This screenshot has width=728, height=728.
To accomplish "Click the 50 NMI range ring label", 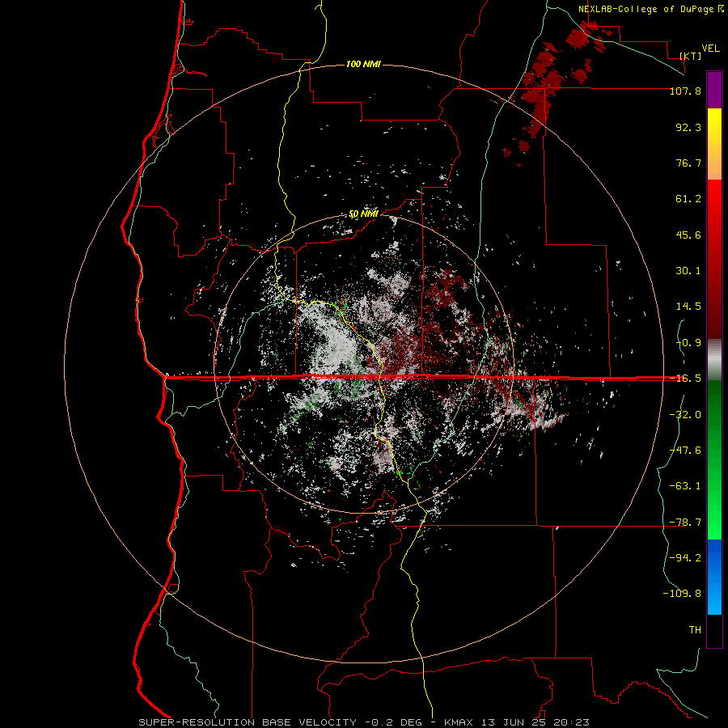I will point(363,214).
